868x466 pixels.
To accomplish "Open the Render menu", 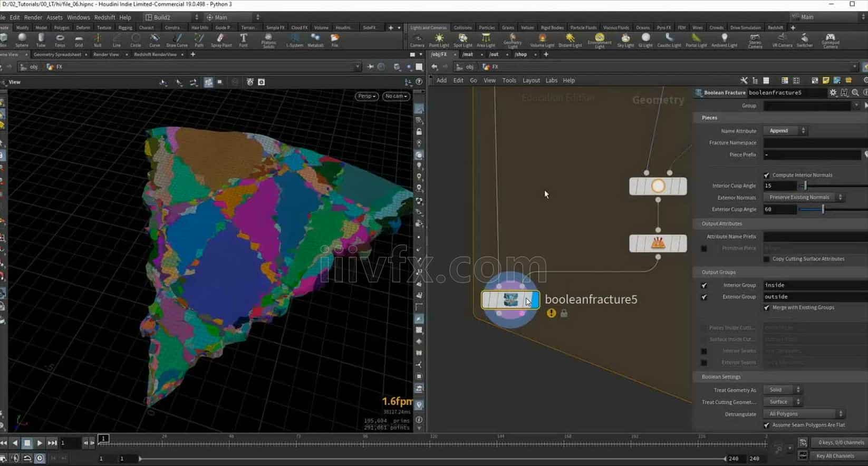I will pyautogui.click(x=33, y=17).
